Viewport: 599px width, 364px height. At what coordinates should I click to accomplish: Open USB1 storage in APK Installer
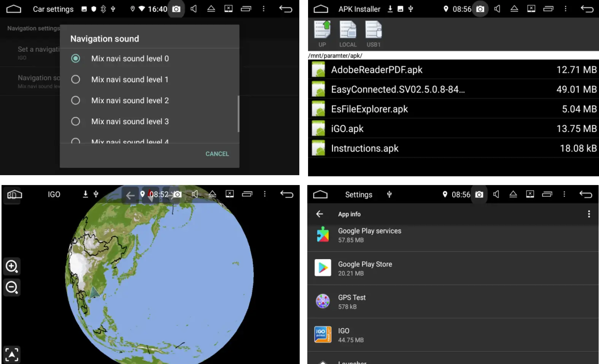373,34
